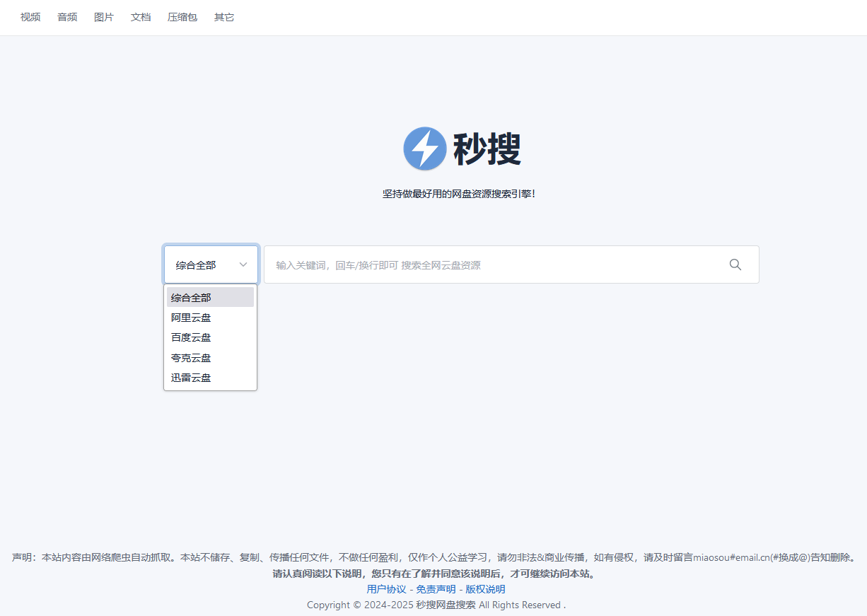Viewport: 867px width, 616px height.
Task: Click the 秒搜 site title text
Action: click(x=487, y=149)
